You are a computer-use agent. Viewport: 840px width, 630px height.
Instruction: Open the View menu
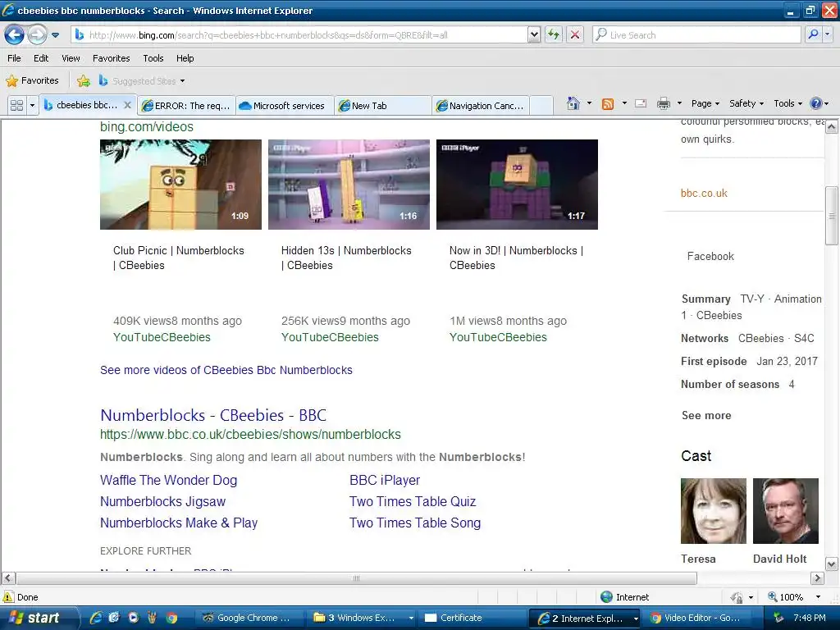[x=71, y=58]
